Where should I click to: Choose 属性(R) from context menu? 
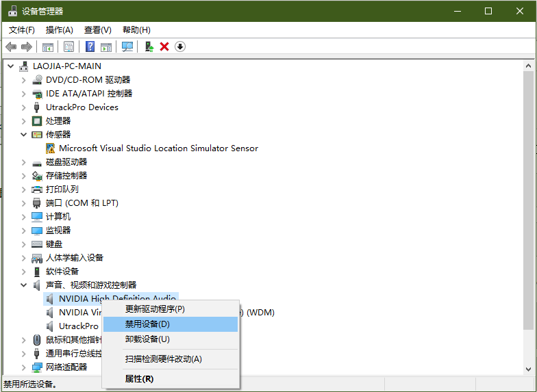(171, 379)
